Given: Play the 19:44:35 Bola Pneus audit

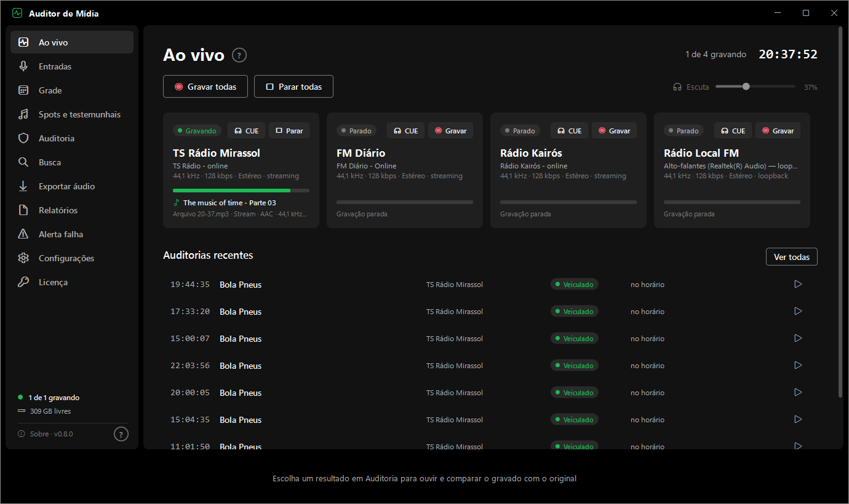Looking at the screenshot, I should point(798,284).
